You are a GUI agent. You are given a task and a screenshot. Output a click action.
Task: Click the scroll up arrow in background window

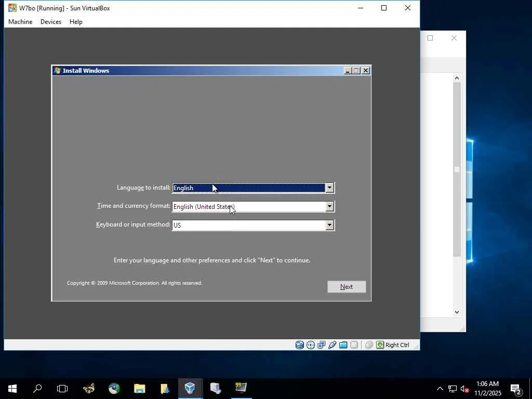pos(457,78)
